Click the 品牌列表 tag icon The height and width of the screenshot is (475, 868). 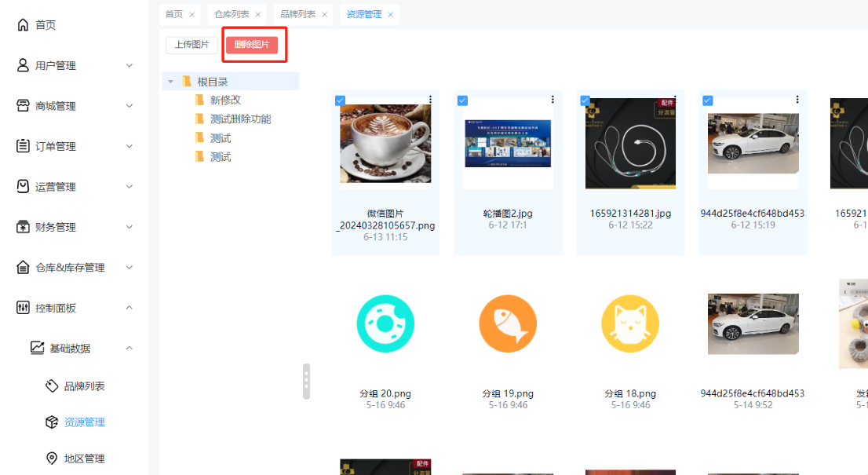(52, 385)
